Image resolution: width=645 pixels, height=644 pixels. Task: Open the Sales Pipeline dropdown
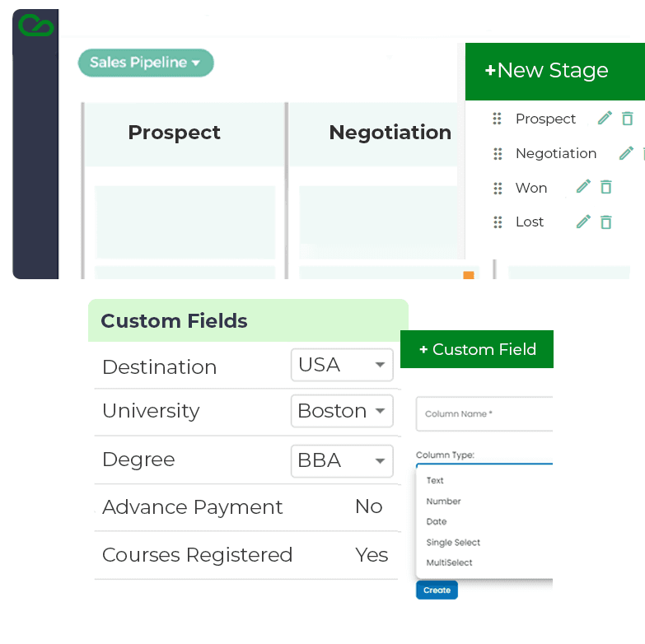146,63
